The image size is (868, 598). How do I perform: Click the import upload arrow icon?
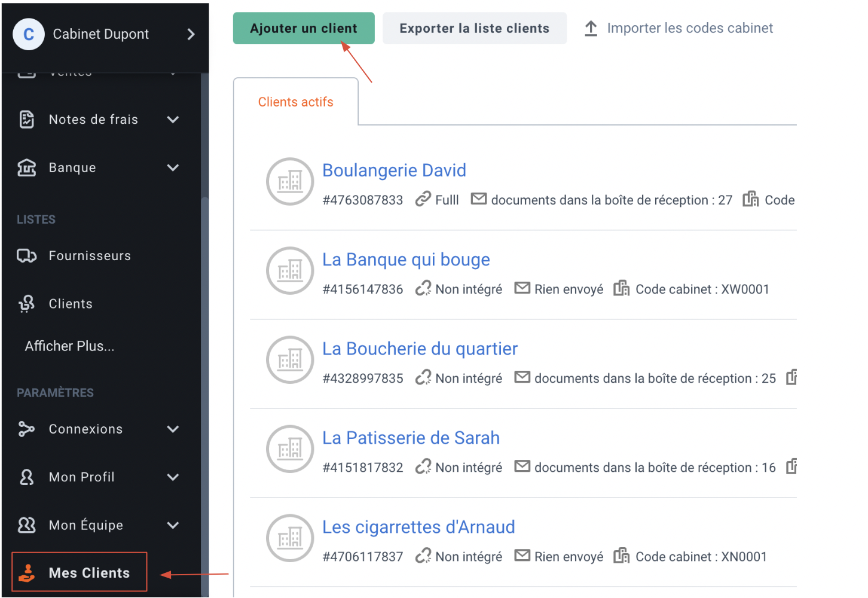(591, 28)
